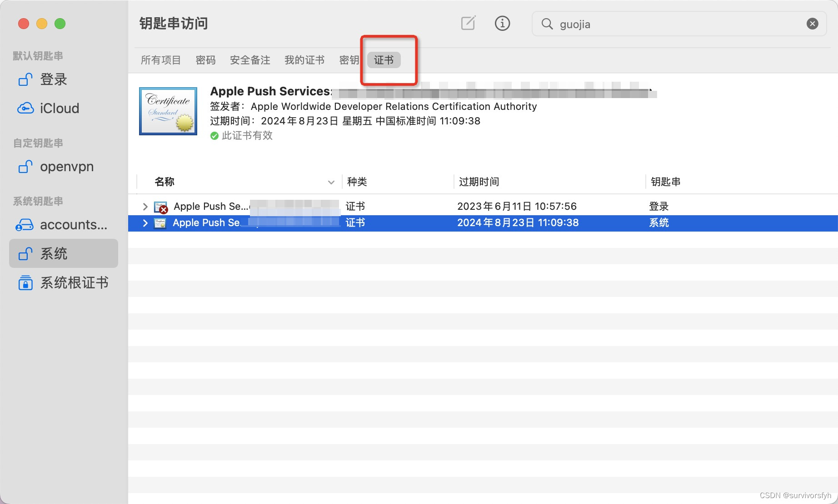Expand the expired 2023 certificate row
Screen dimensions: 838x504
pos(145,207)
